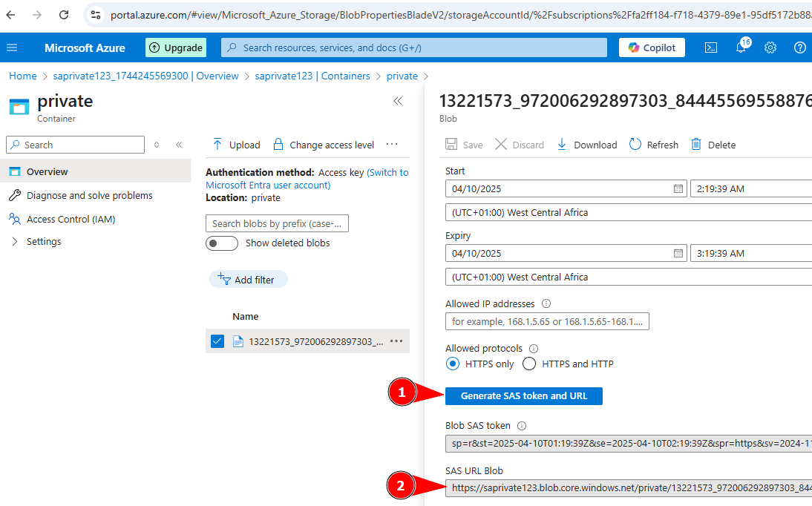
Task: Open the private breadcrumb link
Action: click(x=402, y=76)
